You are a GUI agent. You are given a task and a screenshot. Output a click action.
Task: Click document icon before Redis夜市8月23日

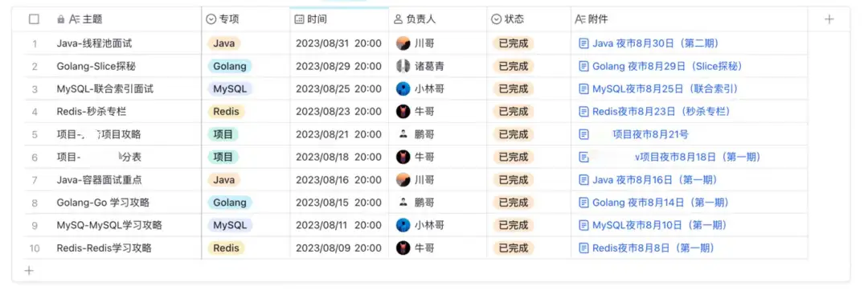[x=583, y=112]
